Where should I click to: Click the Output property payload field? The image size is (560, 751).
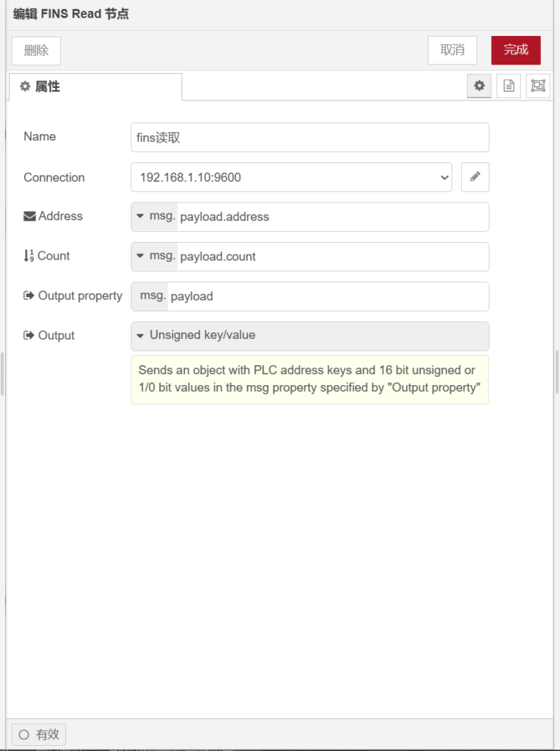(327, 296)
